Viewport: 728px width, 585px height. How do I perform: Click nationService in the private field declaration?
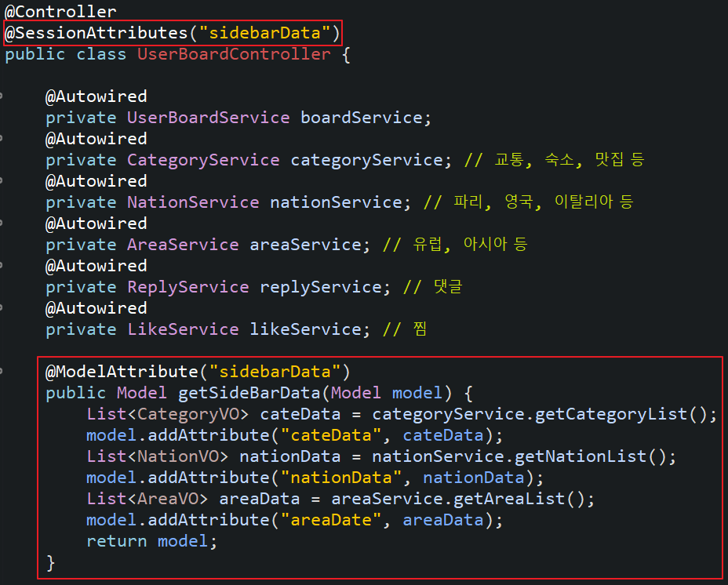[x=336, y=202]
